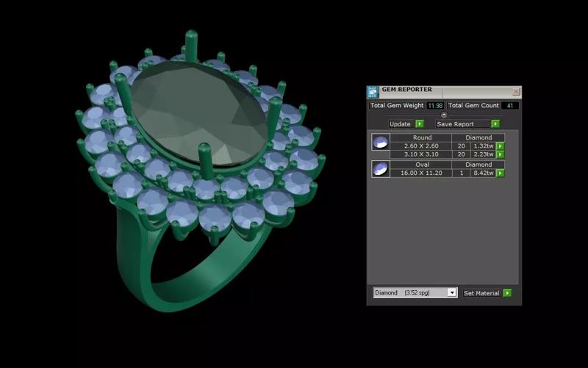This screenshot has height=368, width=588.
Task: Click the quantity 20 in the 2.60 row
Action: 462,146
